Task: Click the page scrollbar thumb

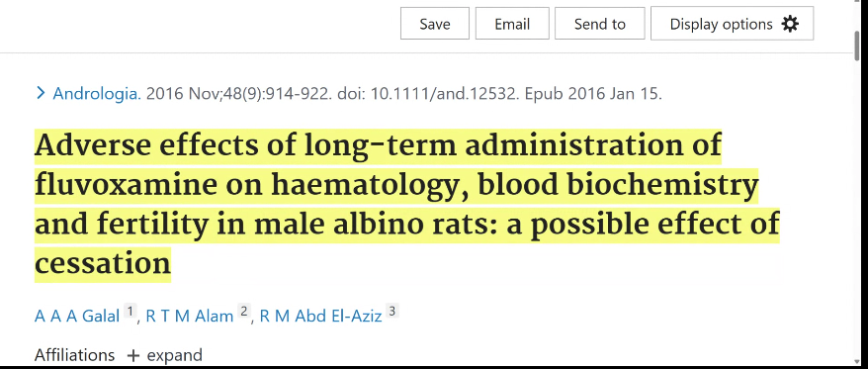Action: (x=858, y=46)
